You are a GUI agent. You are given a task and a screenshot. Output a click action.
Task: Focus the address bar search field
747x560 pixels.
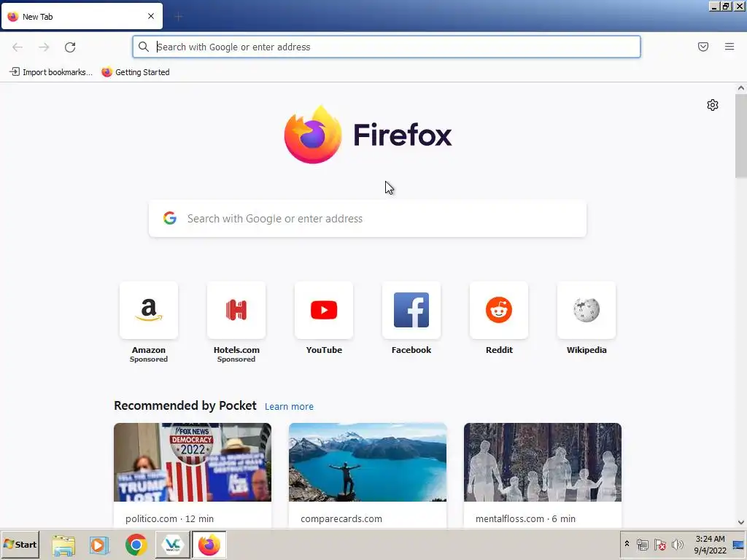click(x=387, y=47)
